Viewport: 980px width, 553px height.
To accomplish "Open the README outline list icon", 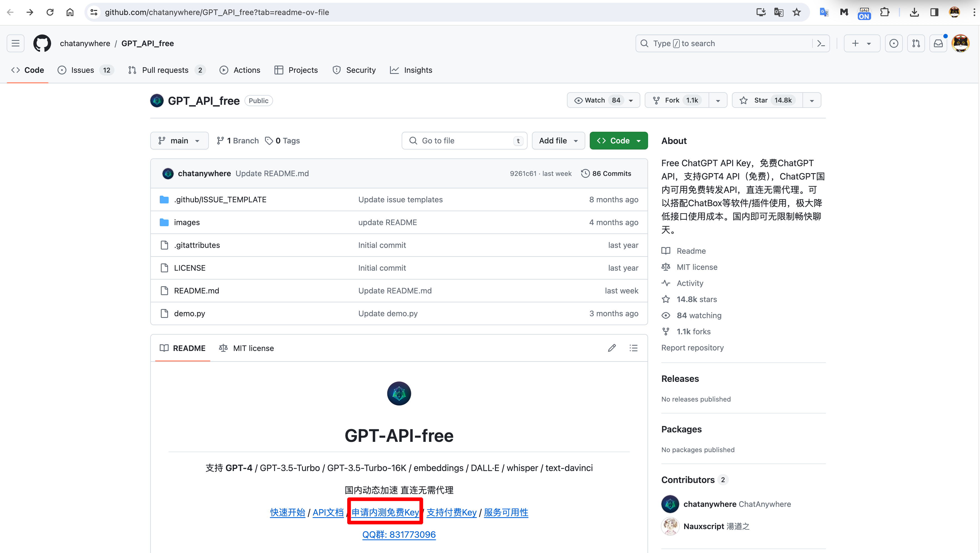I will tap(633, 348).
